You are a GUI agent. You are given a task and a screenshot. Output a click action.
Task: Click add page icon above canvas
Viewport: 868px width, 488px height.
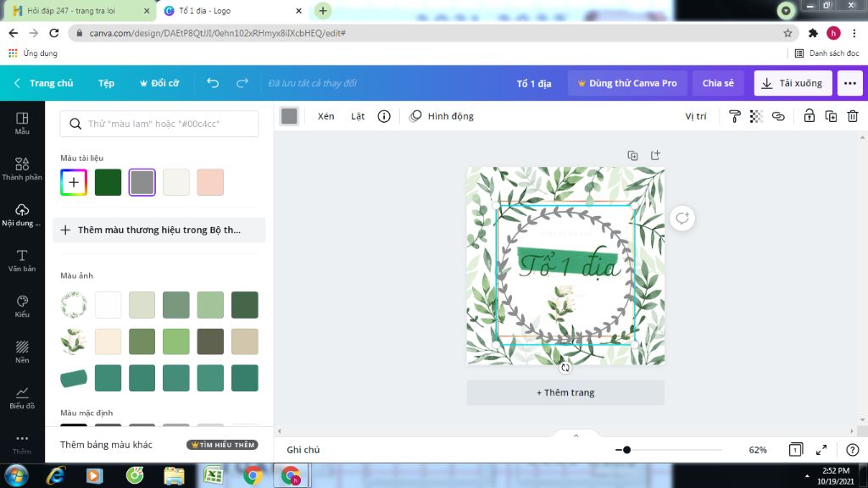[x=655, y=156]
